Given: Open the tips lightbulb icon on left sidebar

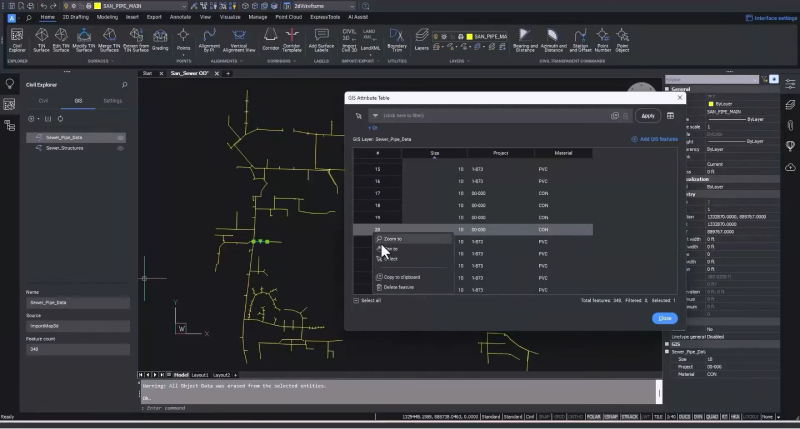Looking at the screenshot, I should (x=9, y=84).
